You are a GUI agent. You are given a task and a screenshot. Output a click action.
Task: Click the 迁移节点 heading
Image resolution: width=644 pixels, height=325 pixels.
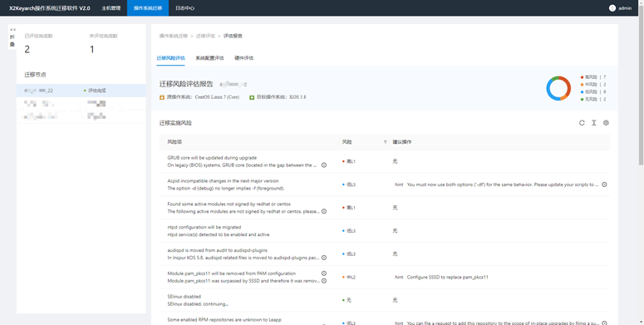coord(36,75)
